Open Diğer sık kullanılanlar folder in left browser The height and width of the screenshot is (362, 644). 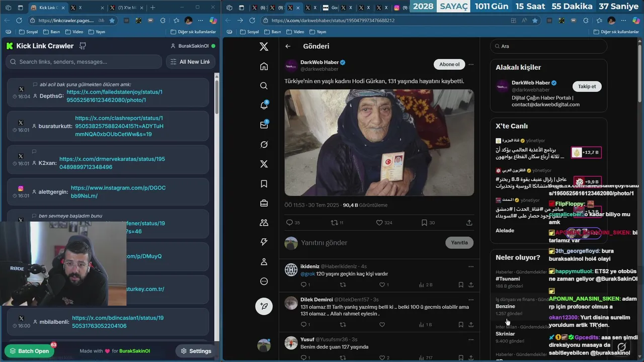click(x=193, y=32)
